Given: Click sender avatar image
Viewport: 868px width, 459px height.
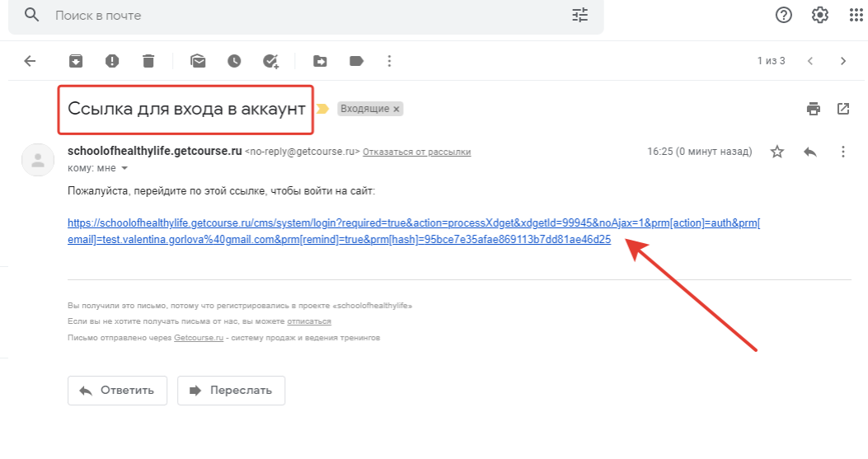Looking at the screenshot, I should pyautogui.click(x=38, y=160).
